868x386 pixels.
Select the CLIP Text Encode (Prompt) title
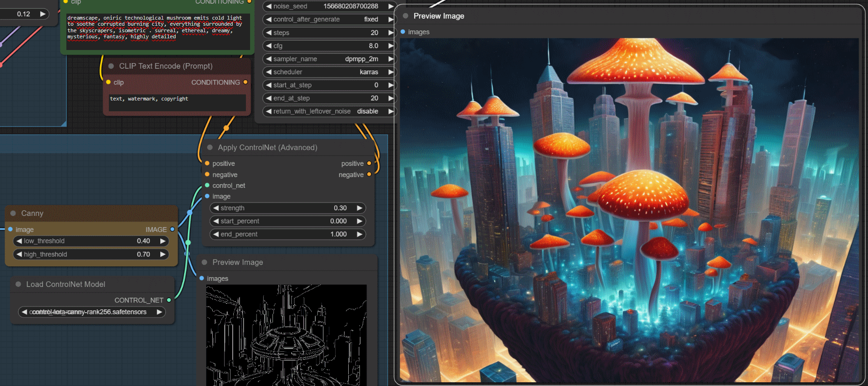click(165, 66)
